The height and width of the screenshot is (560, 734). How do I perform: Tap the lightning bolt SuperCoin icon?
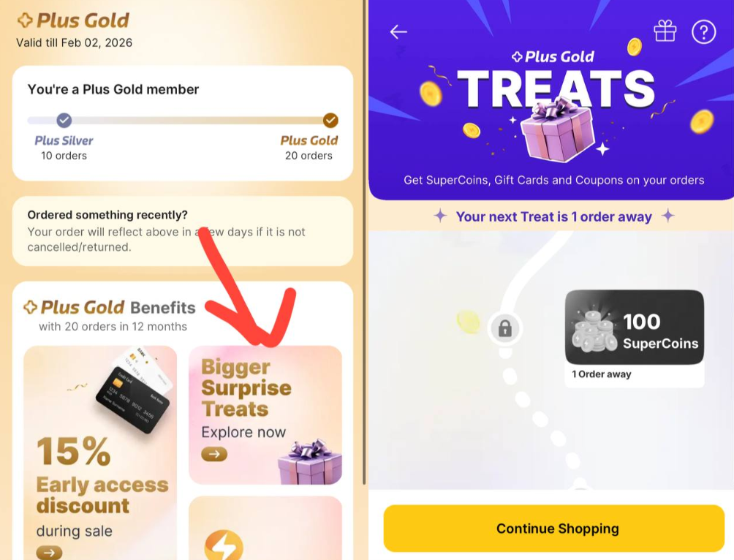tap(224, 545)
